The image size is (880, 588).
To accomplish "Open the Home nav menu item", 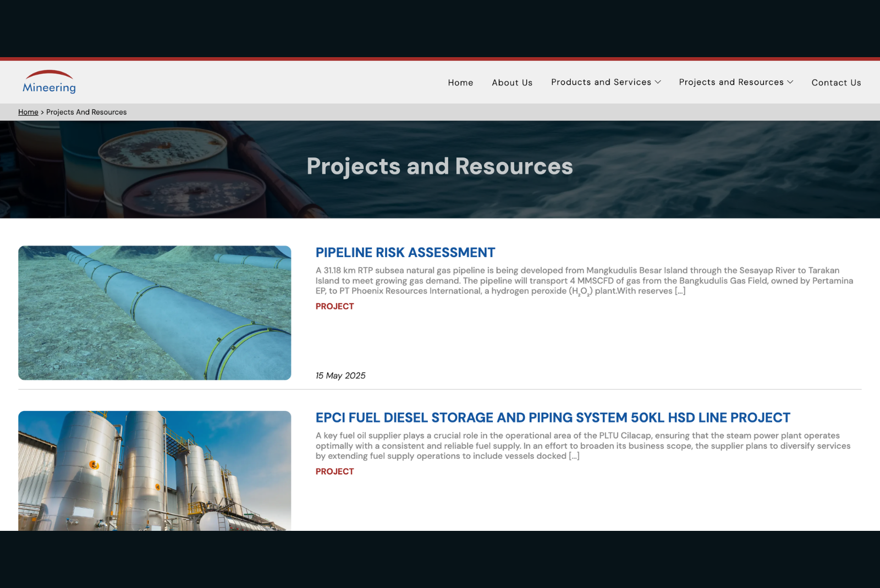I will click(460, 82).
